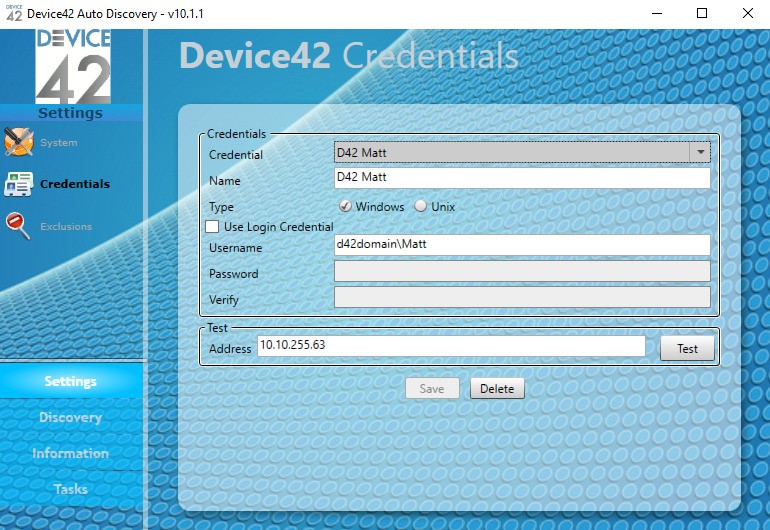Open the Exclusions magnifier icon
Image resolution: width=770 pixels, height=530 pixels.
click(x=18, y=226)
